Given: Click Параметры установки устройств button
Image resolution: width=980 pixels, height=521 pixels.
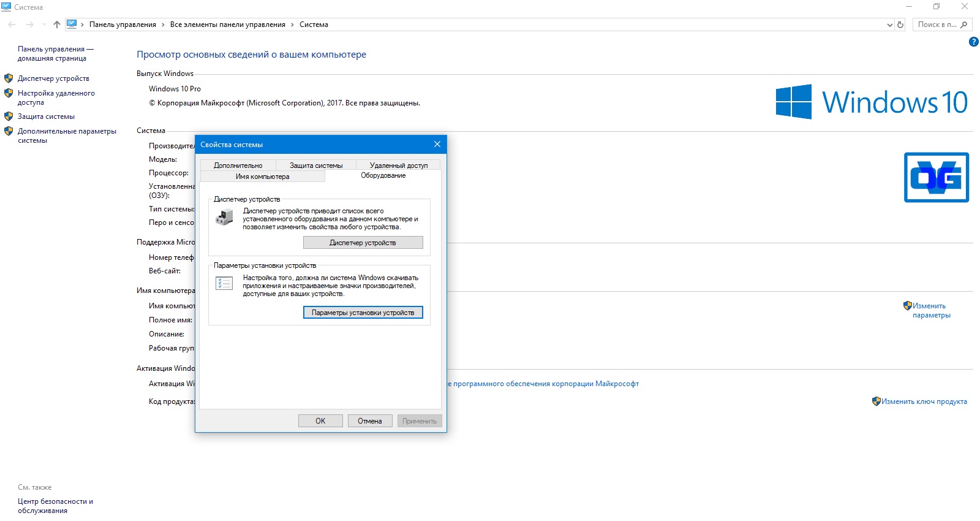Looking at the screenshot, I should [x=363, y=313].
